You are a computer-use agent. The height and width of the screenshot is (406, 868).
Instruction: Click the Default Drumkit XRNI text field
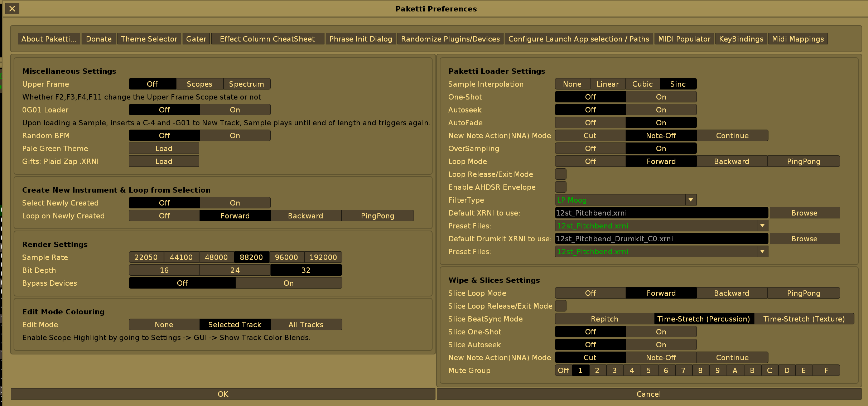[661, 239]
